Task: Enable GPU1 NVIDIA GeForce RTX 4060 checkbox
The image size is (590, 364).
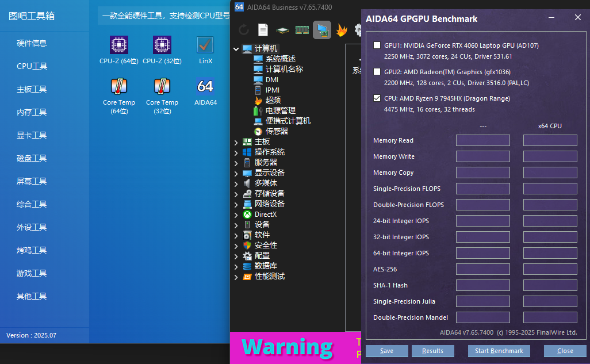Action: pyautogui.click(x=377, y=45)
